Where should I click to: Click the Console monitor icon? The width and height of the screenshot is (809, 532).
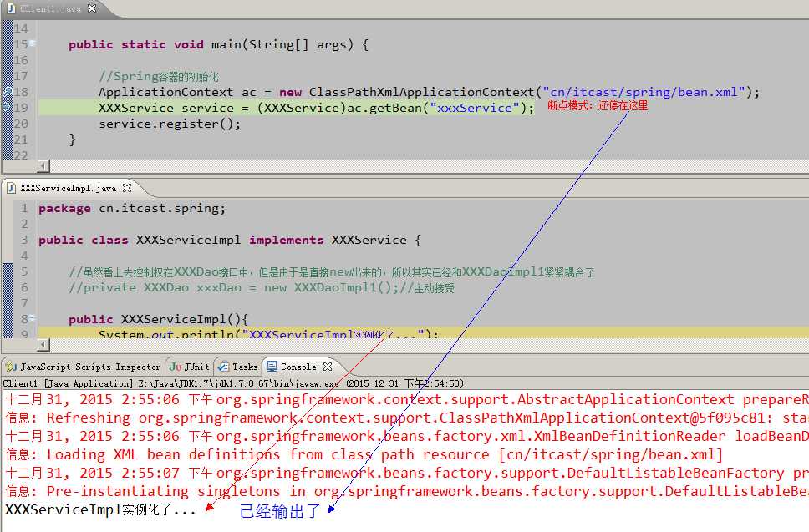pyautogui.click(x=272, y=367)
